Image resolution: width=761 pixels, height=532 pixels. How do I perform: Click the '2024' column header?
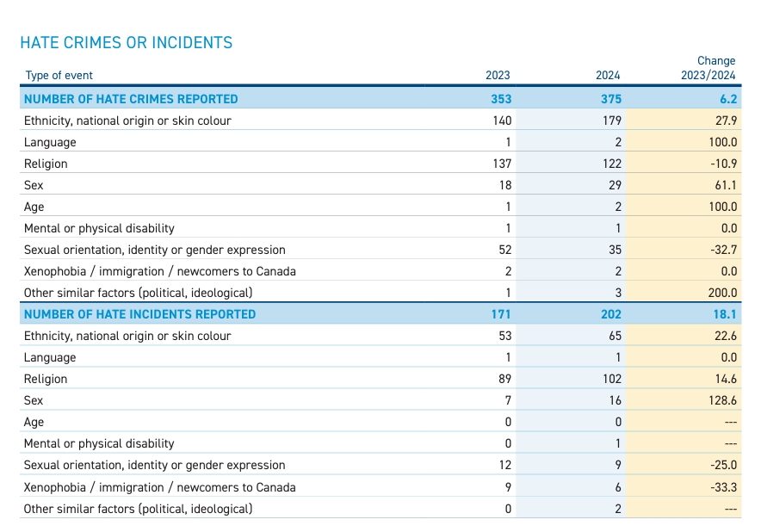(x=608, y=75)
